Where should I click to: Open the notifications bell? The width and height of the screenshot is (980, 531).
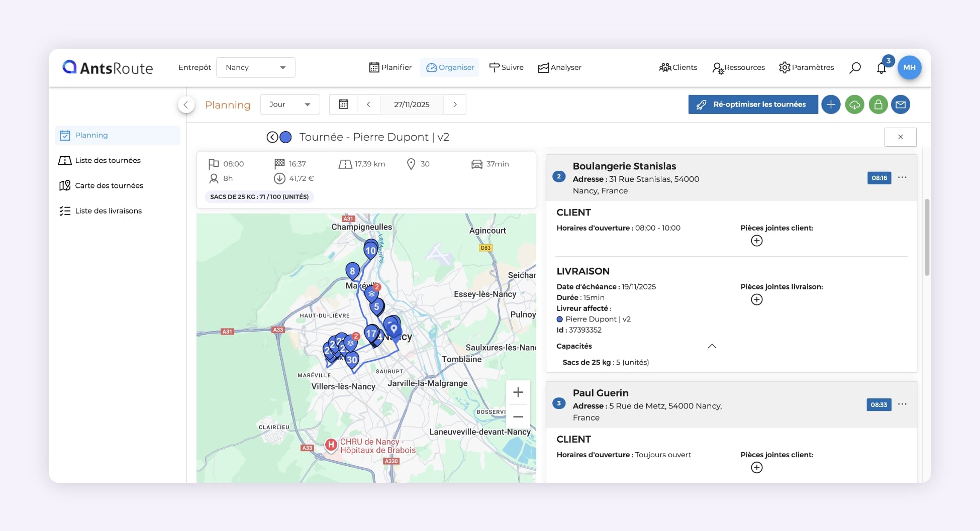tap(881, 67)
